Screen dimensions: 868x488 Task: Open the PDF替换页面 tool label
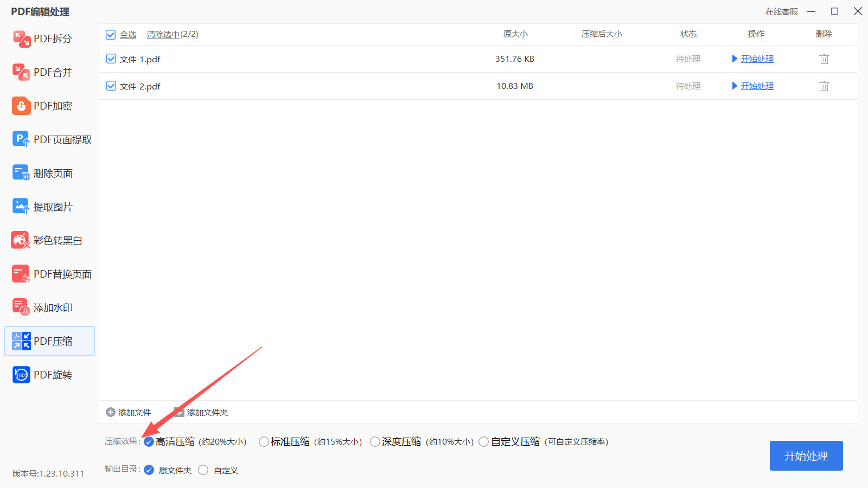coord(62,274)
